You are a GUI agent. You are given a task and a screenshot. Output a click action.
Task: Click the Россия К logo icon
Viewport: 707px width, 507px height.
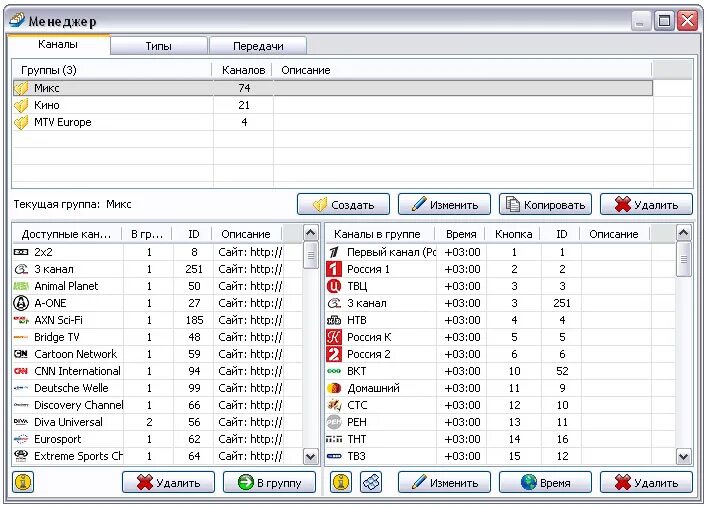click(x=334, y=337)
